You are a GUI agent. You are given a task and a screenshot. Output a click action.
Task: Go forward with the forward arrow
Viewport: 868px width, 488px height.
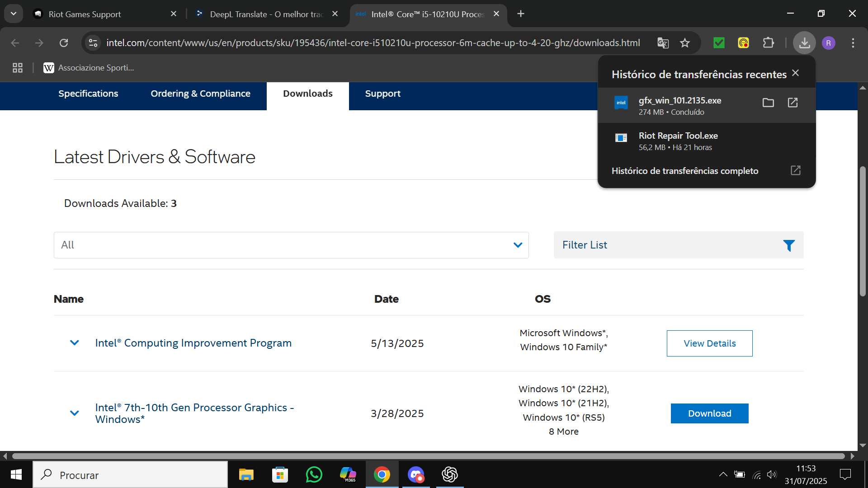[39, 43]
